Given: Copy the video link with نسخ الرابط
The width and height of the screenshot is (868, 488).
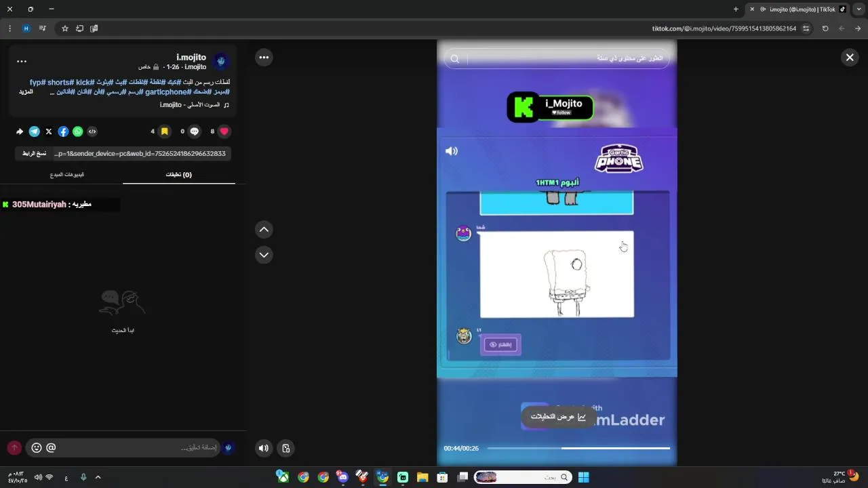Looking at the screenshot, I should pos(34,154).
